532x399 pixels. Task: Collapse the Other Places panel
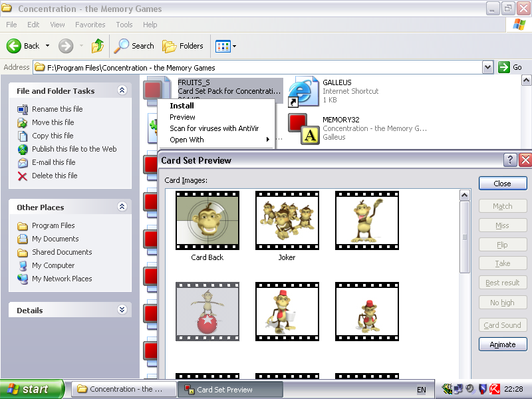[x=122, y=207]
